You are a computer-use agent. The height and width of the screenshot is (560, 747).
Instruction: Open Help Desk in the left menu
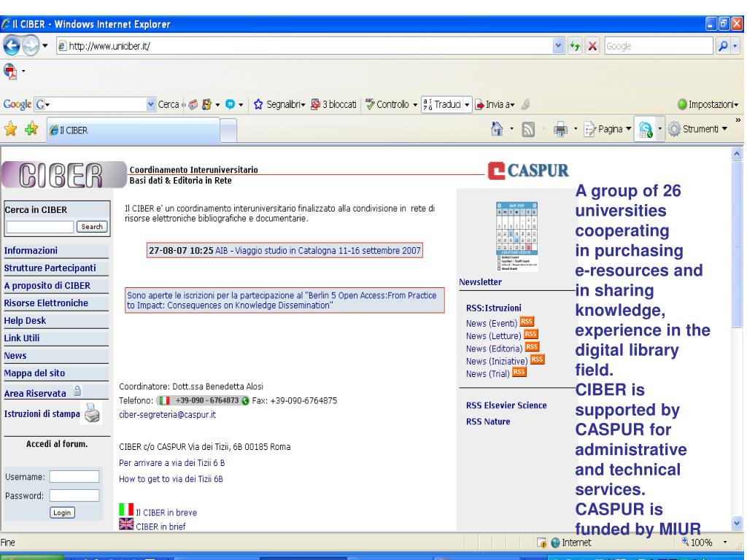click(25, 321)
